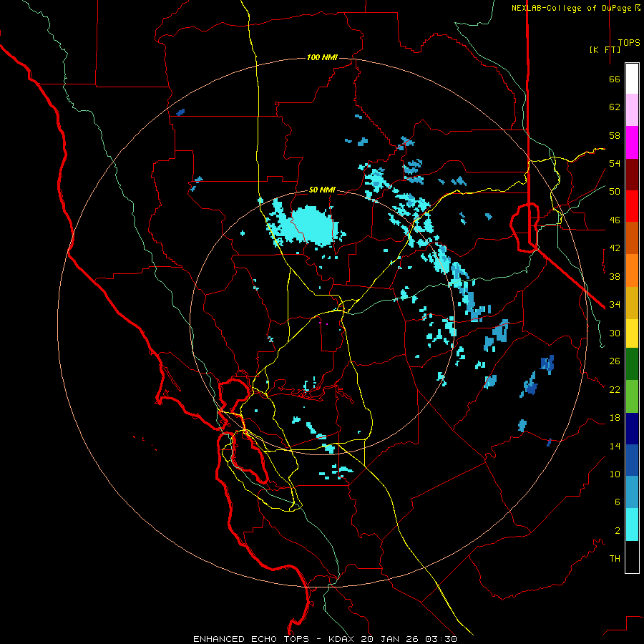Click the dark orange legend block
Image resolution: width=644 pixels, height=644 pixels.
pos(632,238)
